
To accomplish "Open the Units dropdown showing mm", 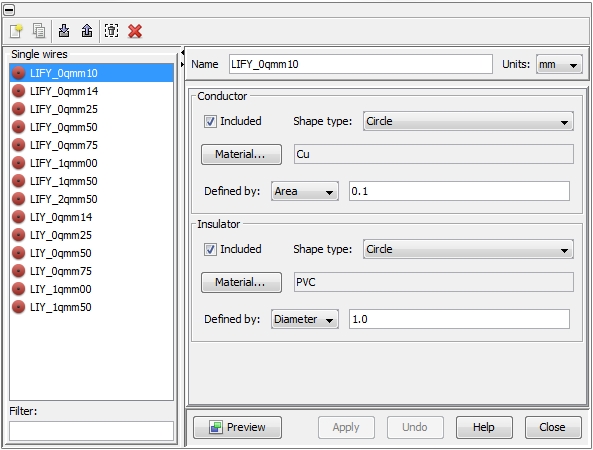I will coord(559,65).
